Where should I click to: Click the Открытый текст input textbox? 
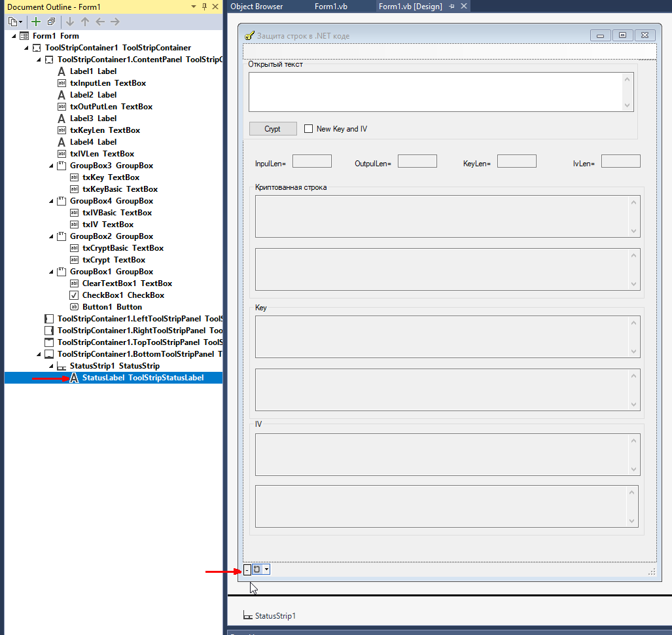pos(441,92)
